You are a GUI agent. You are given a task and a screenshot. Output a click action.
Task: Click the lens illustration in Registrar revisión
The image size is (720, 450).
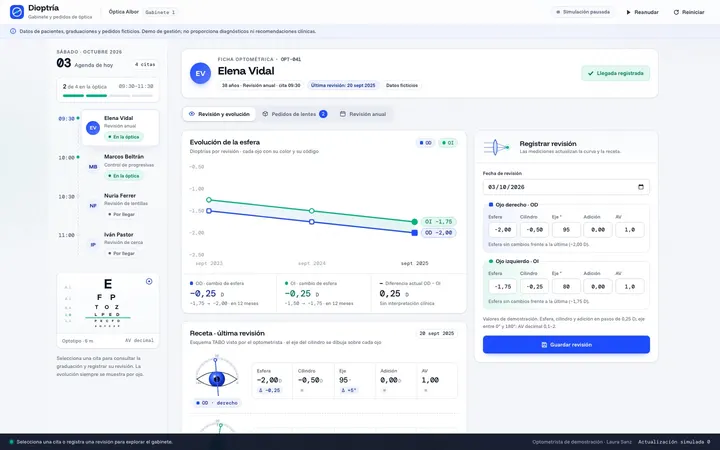(x=497, y=147)
